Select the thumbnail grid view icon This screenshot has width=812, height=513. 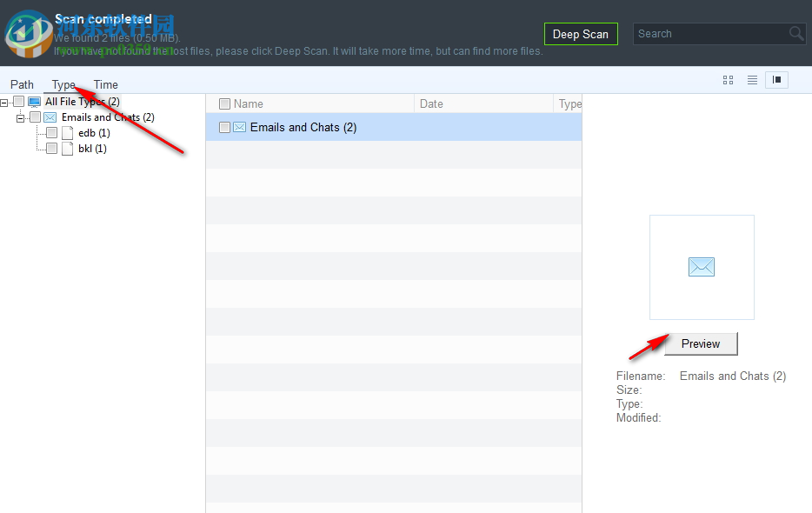click(728, 79)
